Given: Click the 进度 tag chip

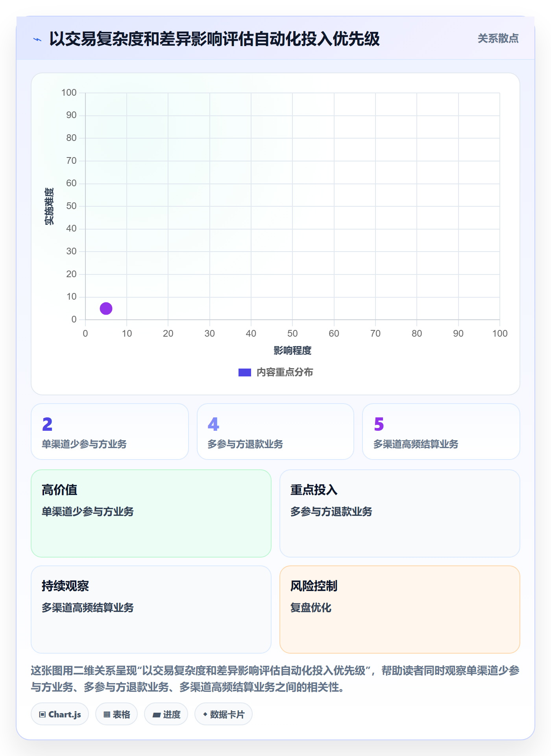Looking at the screenshot, I should pyautogui.click(x=166, y=714).
